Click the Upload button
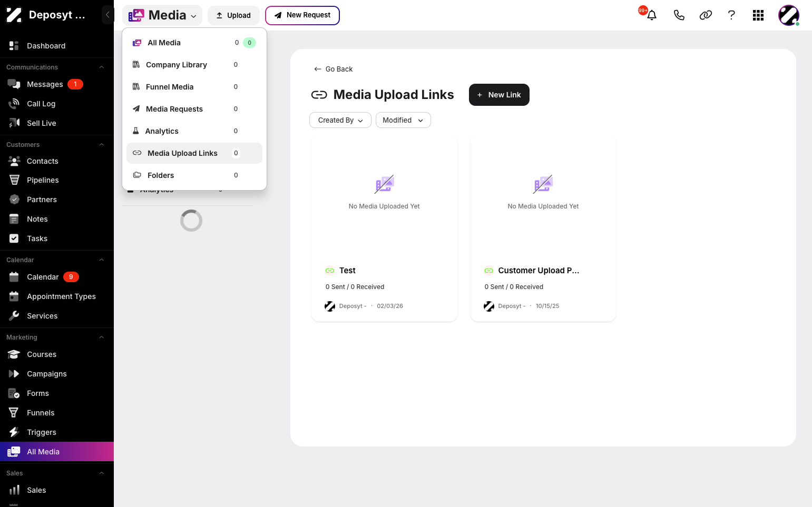Viewport: 812px width, 507px height. 233,15
